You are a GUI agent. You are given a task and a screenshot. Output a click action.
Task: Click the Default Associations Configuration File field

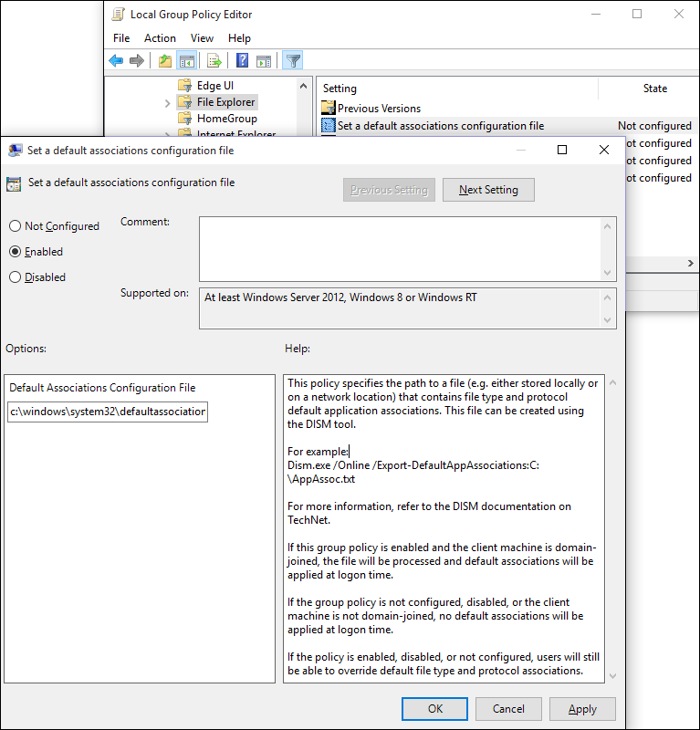point(108,412)
